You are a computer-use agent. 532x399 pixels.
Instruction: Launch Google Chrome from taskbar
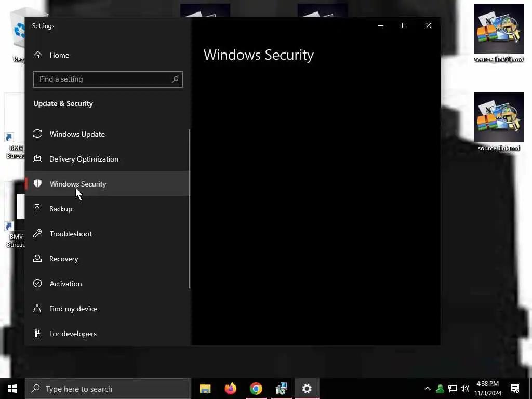256,389
